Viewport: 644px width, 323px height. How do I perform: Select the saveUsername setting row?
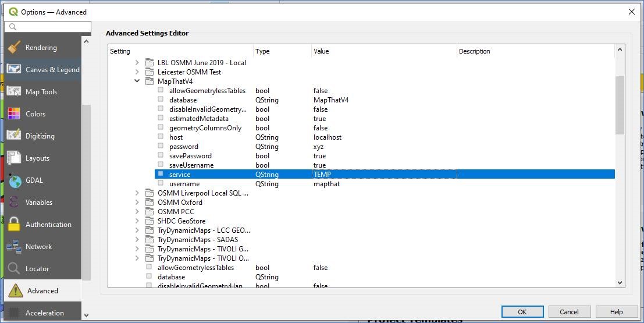coord(385,165)
